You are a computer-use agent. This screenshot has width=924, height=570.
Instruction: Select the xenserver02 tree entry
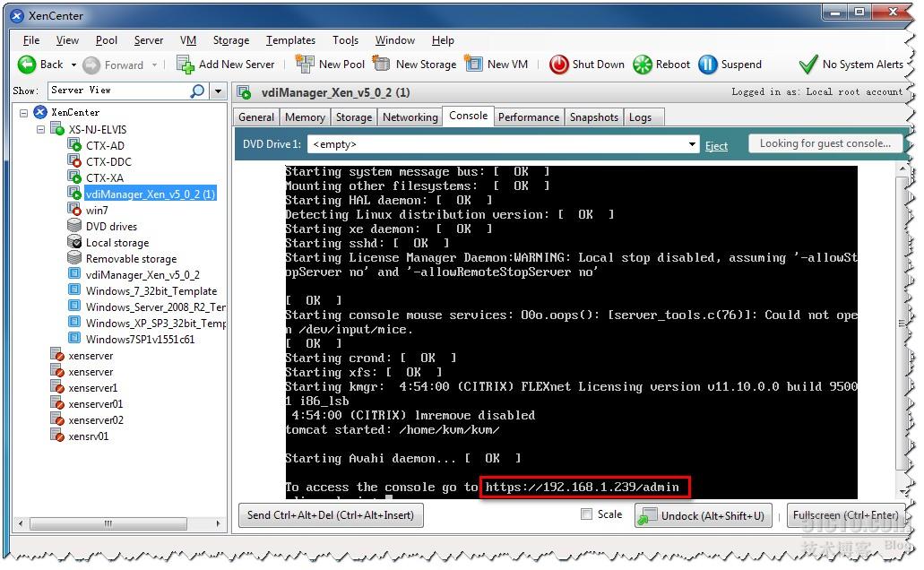96,419
